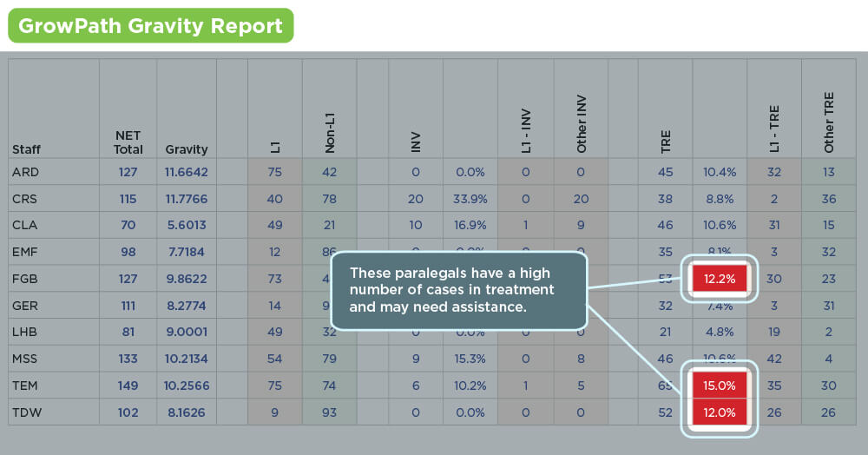The width and height of the screenshot is (868, 455).
Task: Select the Other TRE column header
Action: pyautogui.click(x=829, y=134)
